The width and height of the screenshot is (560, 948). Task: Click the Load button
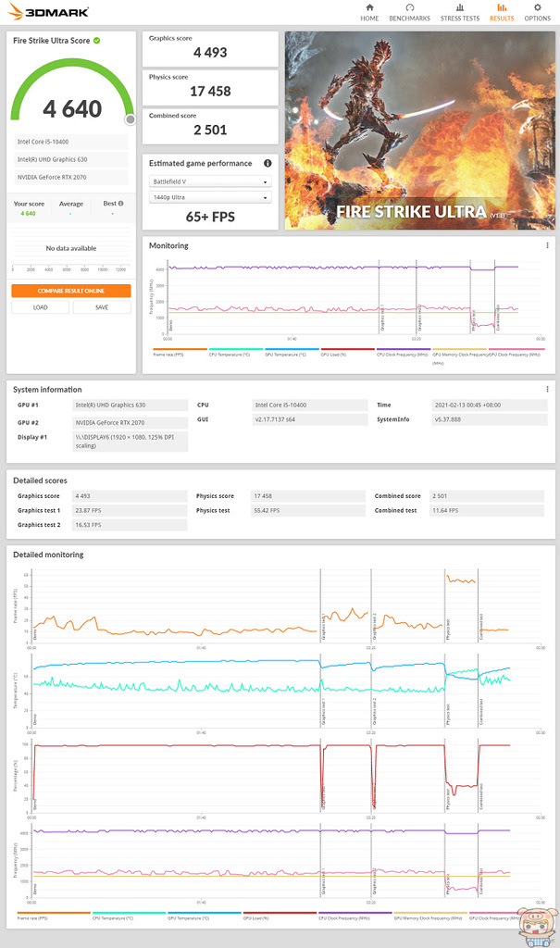(x=41, y=307)
